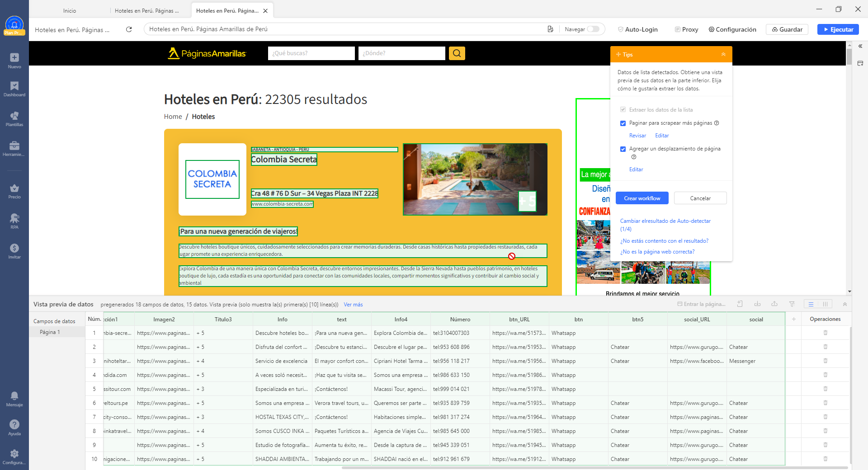Delete row 5 with trash icon
The width and height of the screenshot is (868, 470).
826,389
